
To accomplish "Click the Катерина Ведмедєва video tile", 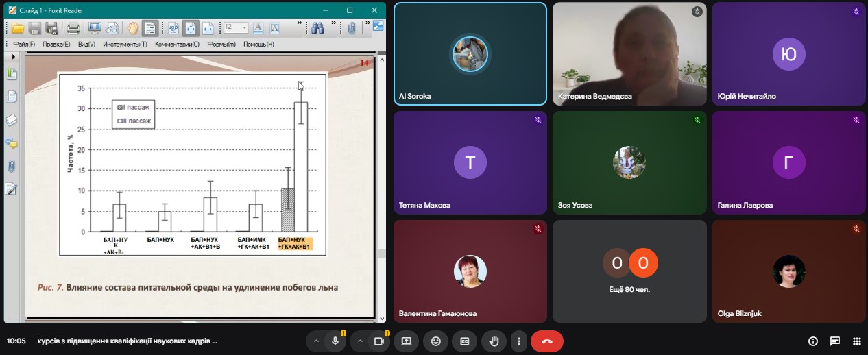I will pyautogui.click(x=629, y=53).
